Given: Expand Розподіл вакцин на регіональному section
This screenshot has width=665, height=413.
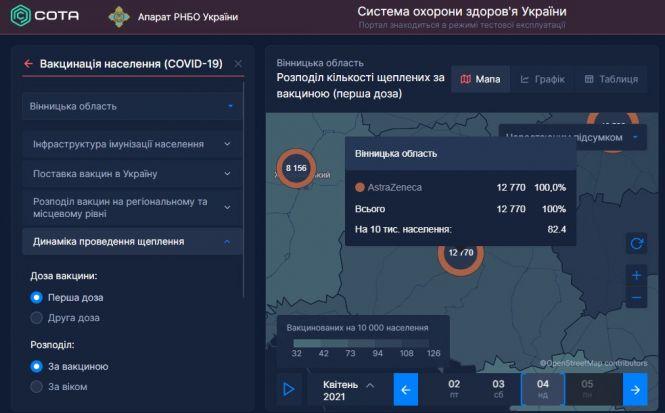Looking at the screenshot, I should (x=132, y=207).
